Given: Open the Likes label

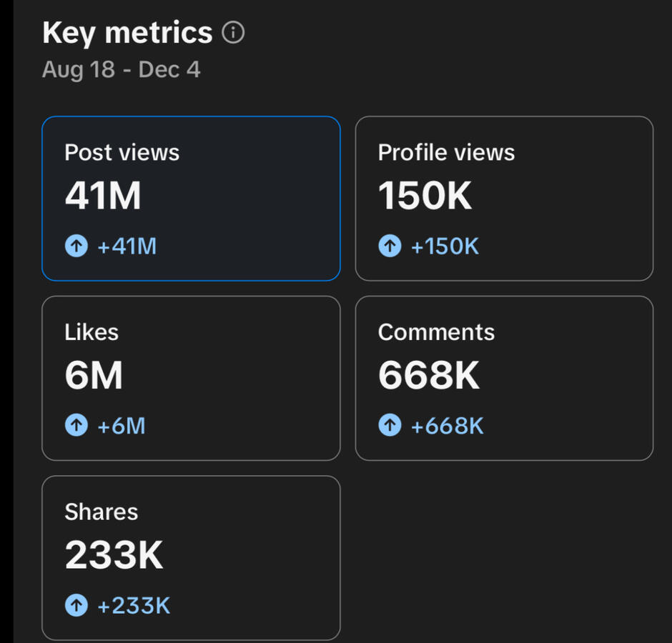Looking at the screenshot, I should coord(92,332).
